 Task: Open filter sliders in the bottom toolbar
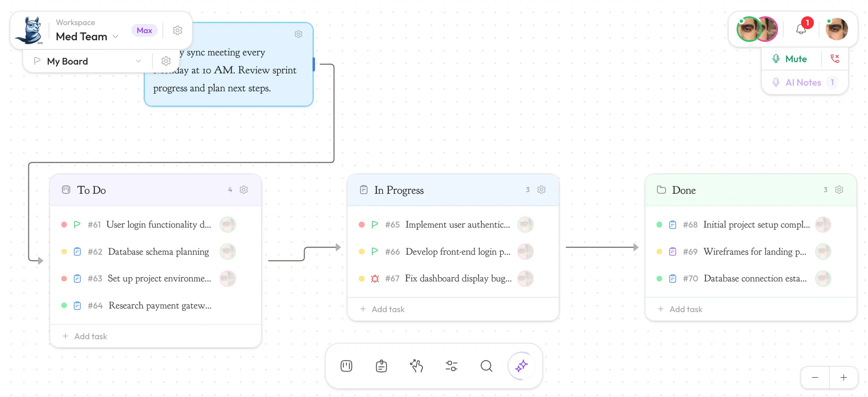coord(451,366)
